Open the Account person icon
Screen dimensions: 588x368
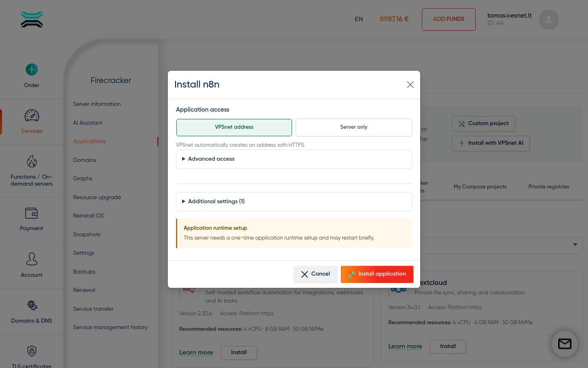tap(32, 259)
